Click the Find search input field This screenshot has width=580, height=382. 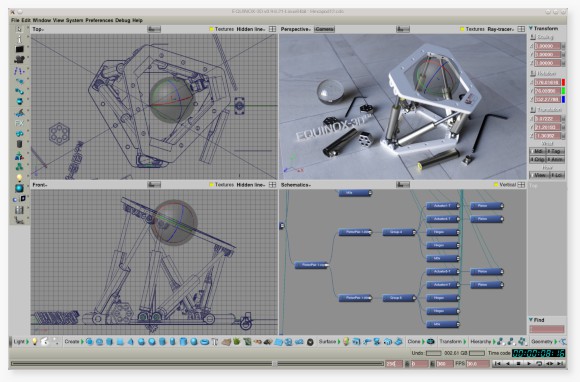(547, 329)
